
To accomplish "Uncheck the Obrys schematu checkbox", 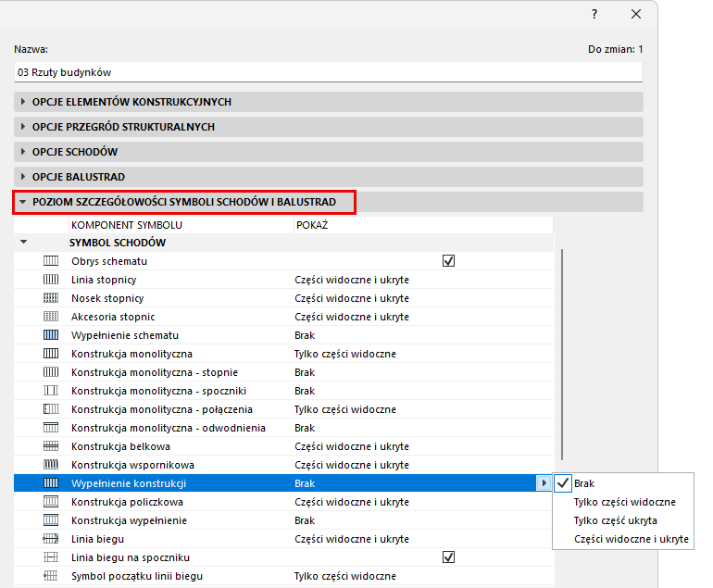I will click(x=448, y=260).
